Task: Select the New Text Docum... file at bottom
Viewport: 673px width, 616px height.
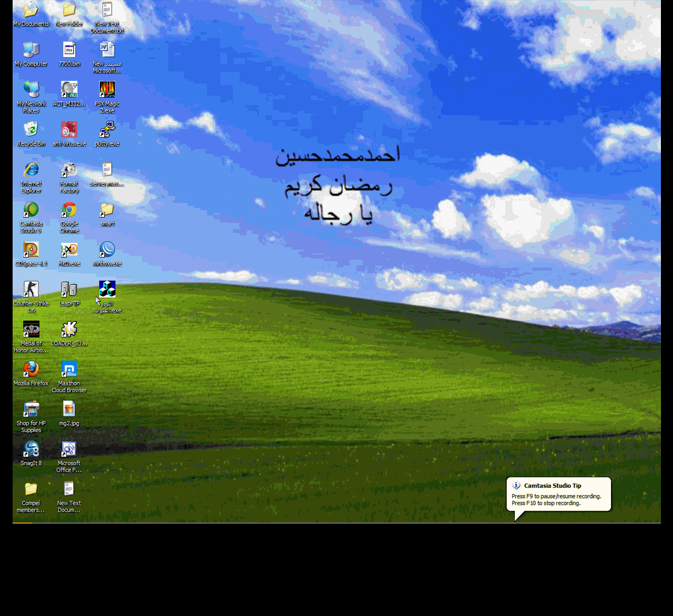Action: [x=69, y=489]
